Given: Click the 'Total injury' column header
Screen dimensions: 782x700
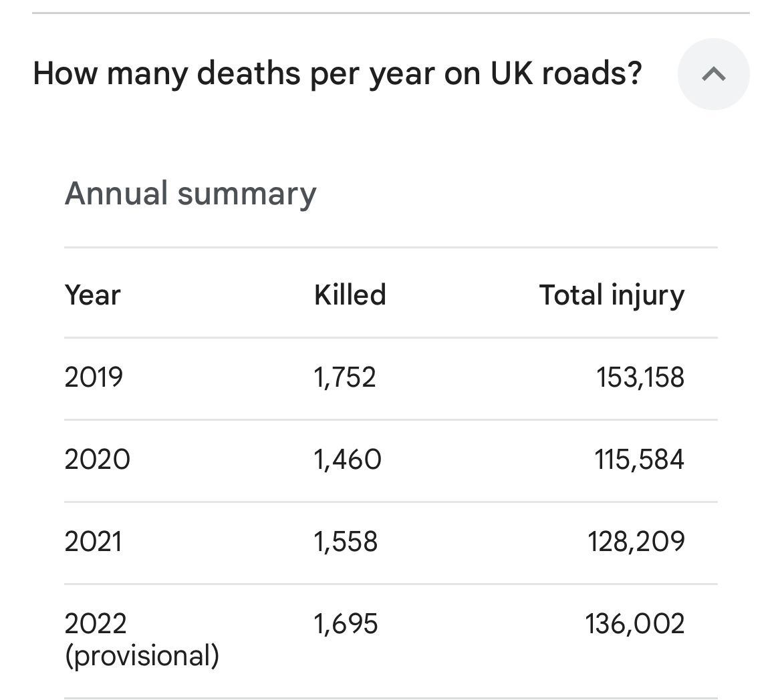Looking at the screenshot, I should [x=612, y=295].
